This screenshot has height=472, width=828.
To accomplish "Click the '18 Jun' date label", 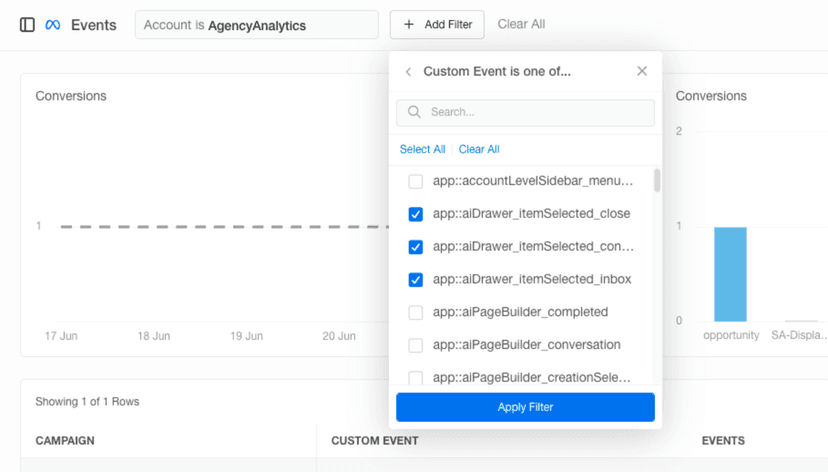I will coord(154,336).
